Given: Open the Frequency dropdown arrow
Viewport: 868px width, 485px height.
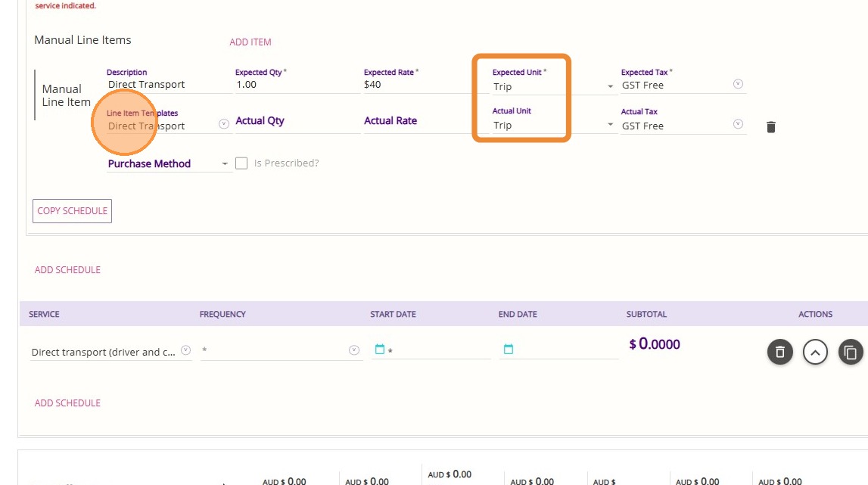Looking at the screenshot, I should (353, 350).
